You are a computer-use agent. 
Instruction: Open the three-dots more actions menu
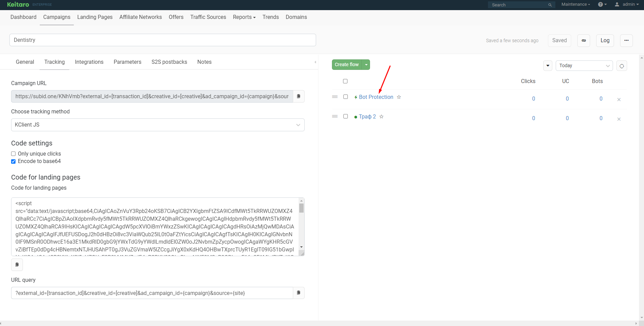626,40
